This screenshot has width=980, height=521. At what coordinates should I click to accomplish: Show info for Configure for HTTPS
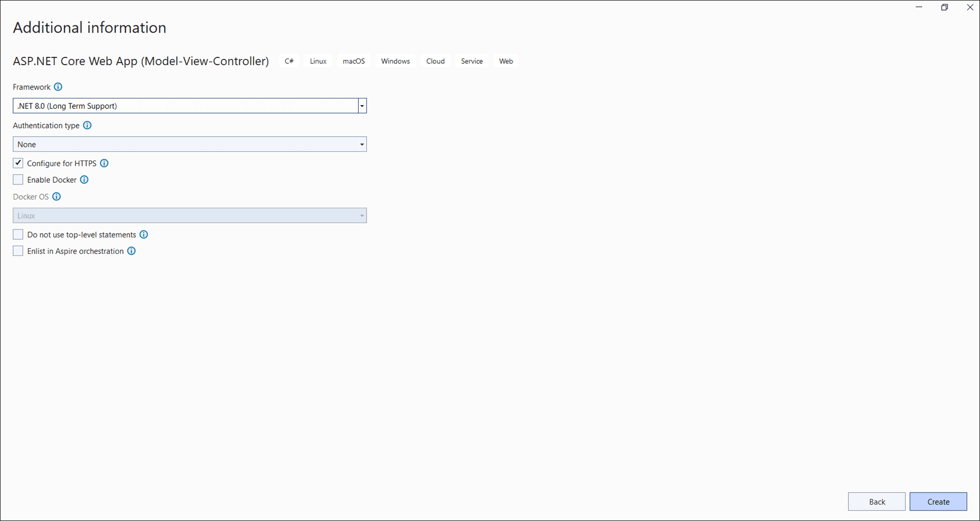104,163
